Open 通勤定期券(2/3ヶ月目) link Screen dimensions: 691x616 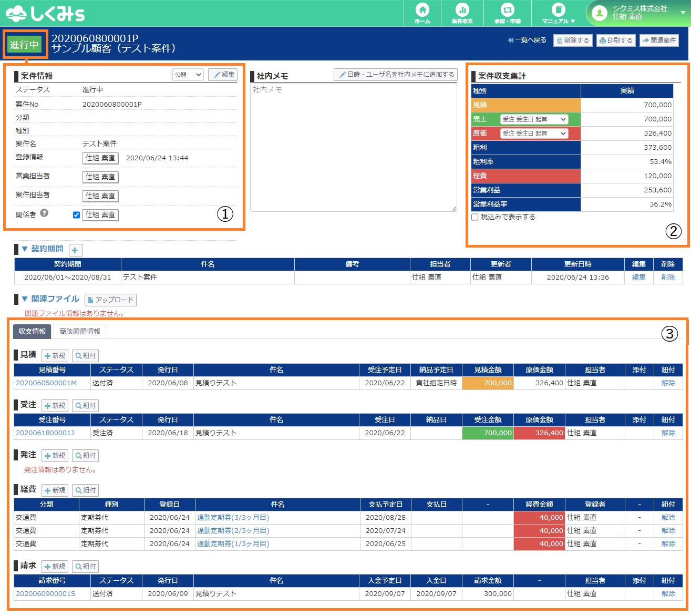coord(233,531)
